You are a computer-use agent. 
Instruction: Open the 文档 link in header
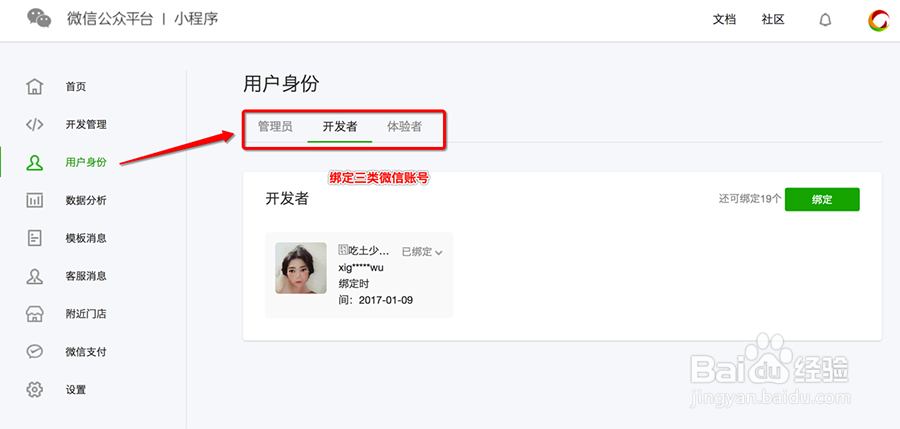(724, 20)
